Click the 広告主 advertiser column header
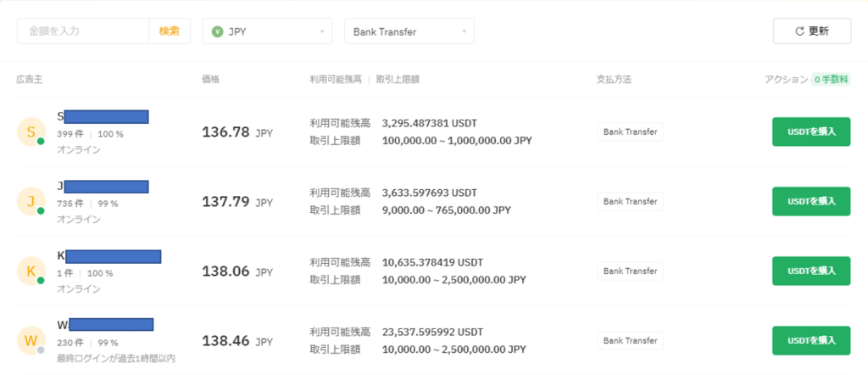868x375 pixels. [29, 79]
